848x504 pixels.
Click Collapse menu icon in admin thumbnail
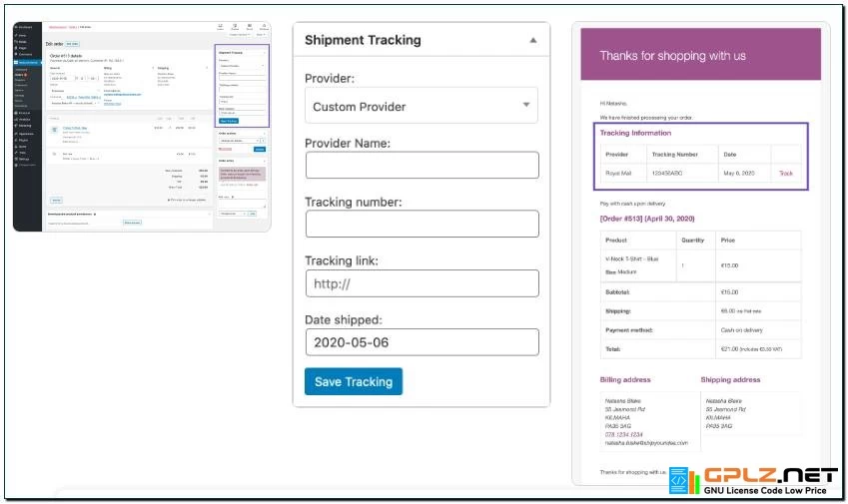(16, 165)
